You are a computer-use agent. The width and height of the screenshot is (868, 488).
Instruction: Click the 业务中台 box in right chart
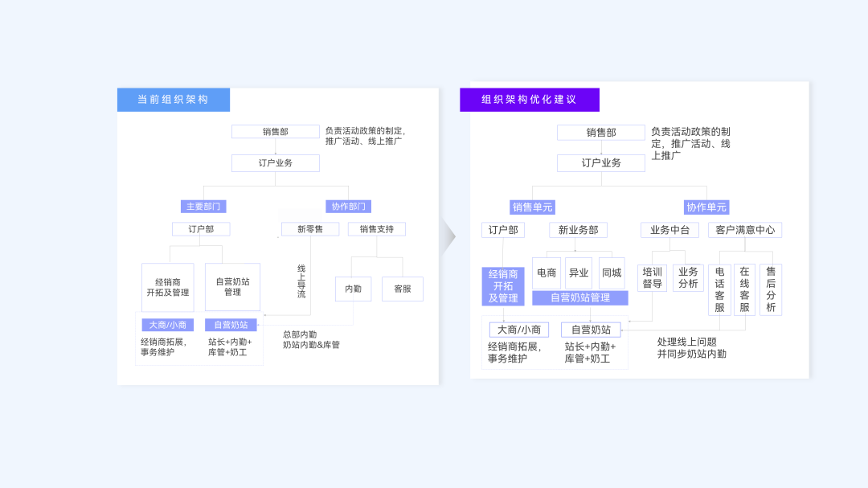[x=669, y=229]
